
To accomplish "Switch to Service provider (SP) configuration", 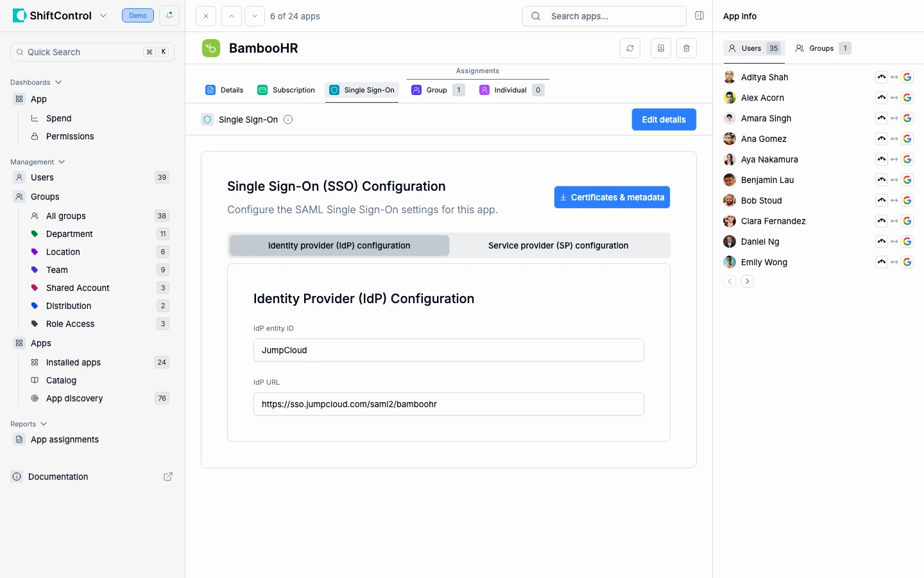I will click(x=558, y=245).
